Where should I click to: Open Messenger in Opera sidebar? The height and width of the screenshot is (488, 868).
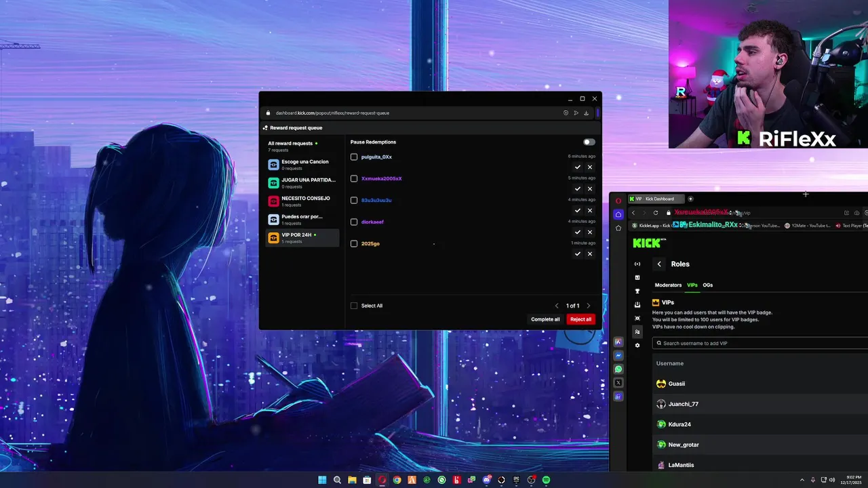click(x=618, y=355)
